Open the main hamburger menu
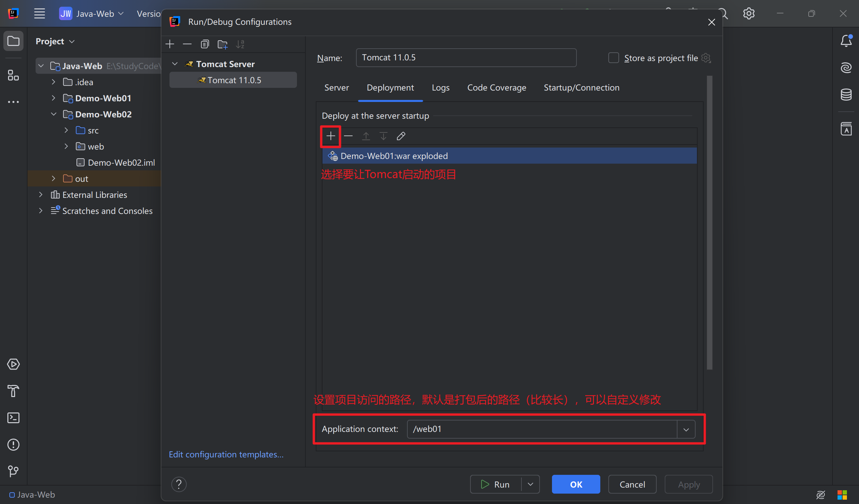Screen dimensions: 859x504 40,14
